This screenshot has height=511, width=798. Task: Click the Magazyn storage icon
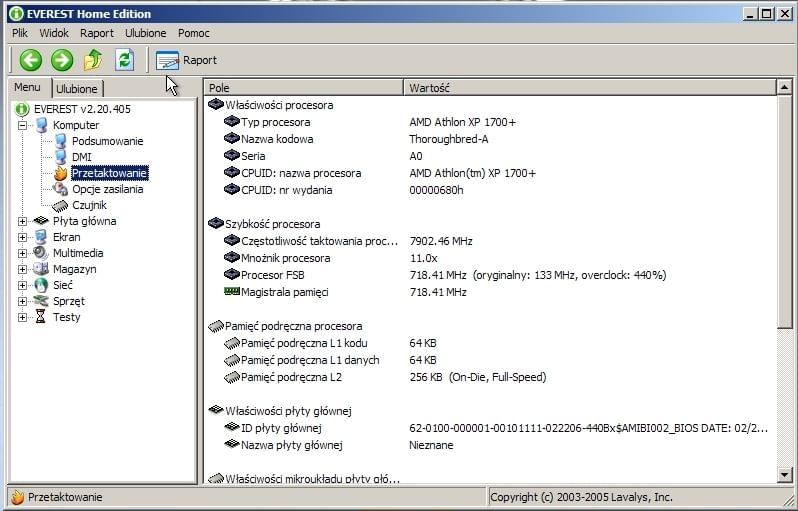pos(41,269)
